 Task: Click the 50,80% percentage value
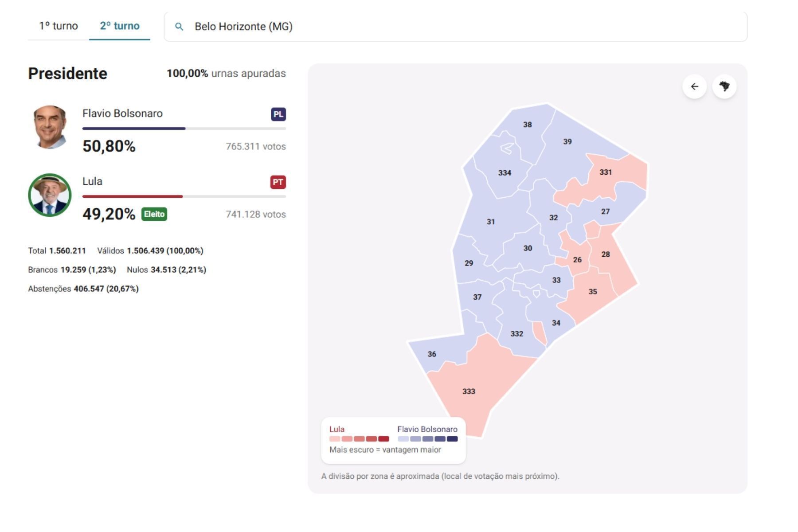coord(109,146)
